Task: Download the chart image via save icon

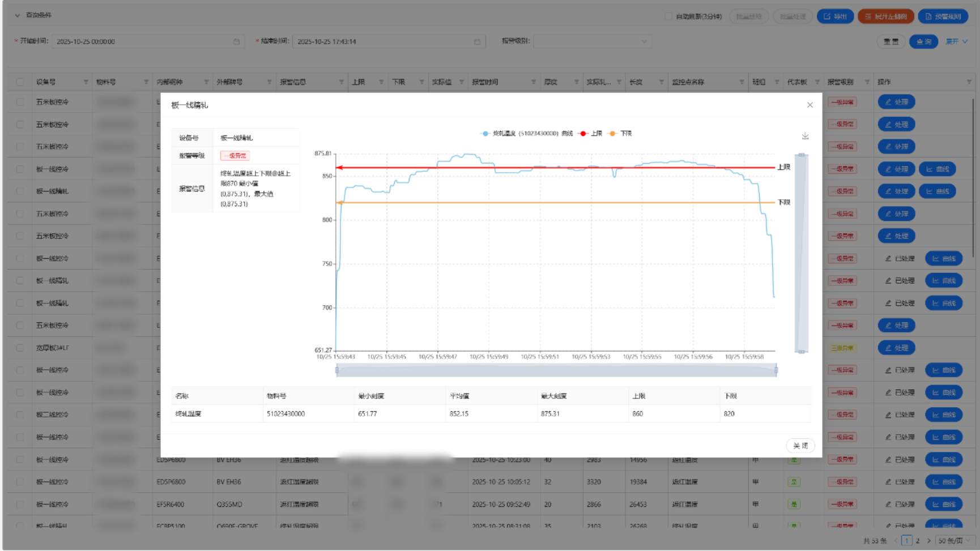Action: 805,136
